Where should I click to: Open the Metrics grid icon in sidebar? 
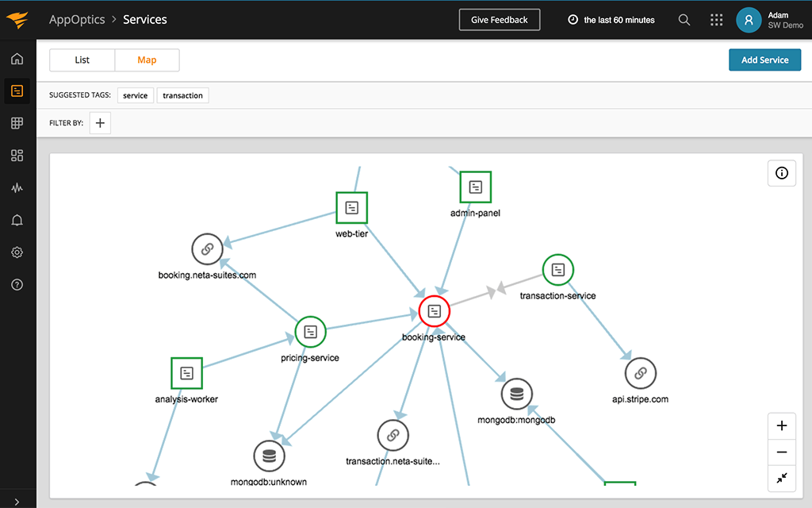pyautogui.click(x=17, y=123)
